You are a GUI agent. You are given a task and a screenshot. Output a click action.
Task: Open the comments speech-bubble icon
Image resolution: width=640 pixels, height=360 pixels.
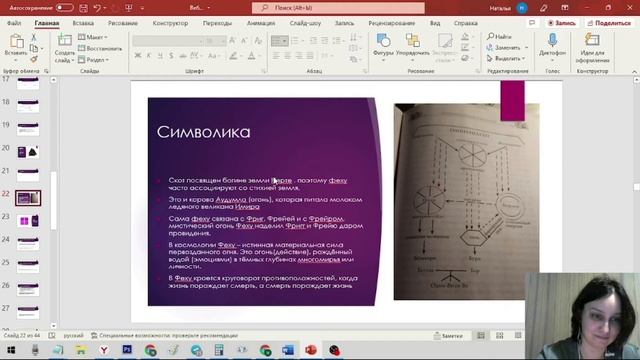point(532,23)
